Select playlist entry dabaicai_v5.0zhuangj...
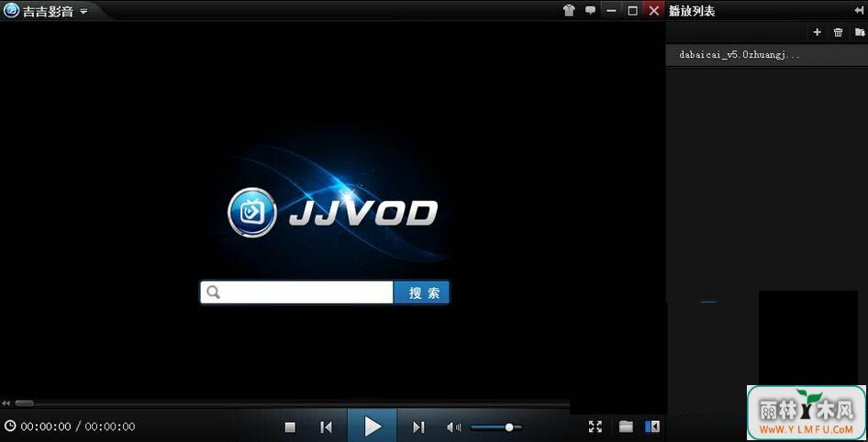The image size is (868, 442). coord(767,55)
